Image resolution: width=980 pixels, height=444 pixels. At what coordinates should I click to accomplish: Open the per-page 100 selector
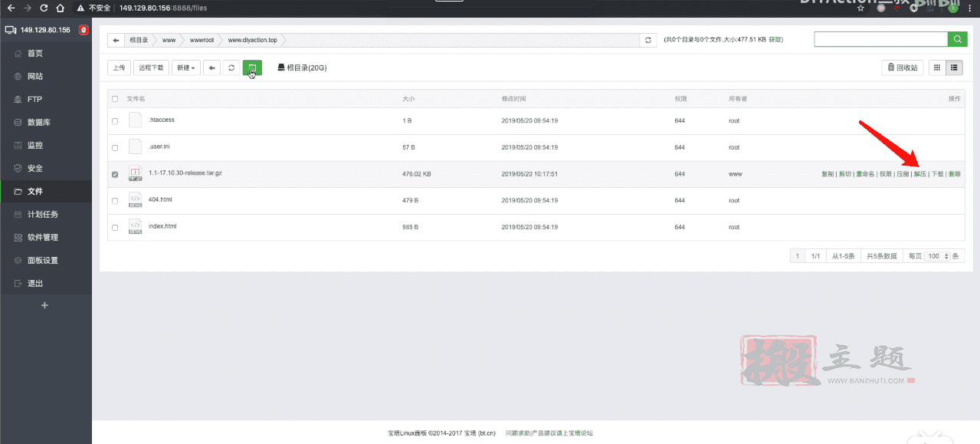click(x=937, y=256)
